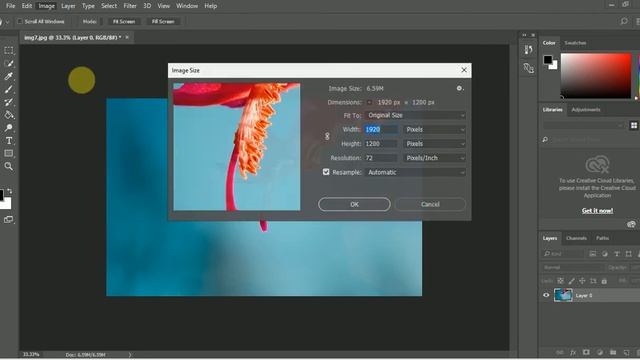Pick a color in the red color field
Screen dimensions: 640x360
point(596,76)
